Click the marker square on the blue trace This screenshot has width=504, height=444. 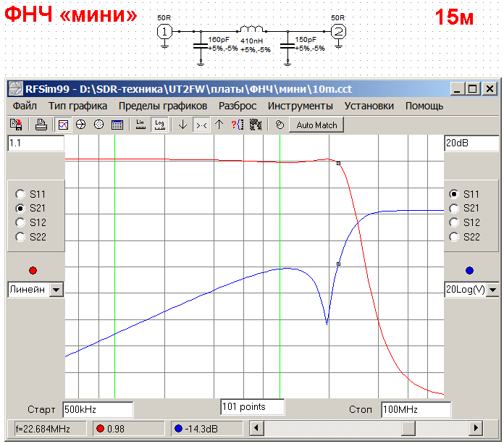pyautogui.click(x=338, y=264)
